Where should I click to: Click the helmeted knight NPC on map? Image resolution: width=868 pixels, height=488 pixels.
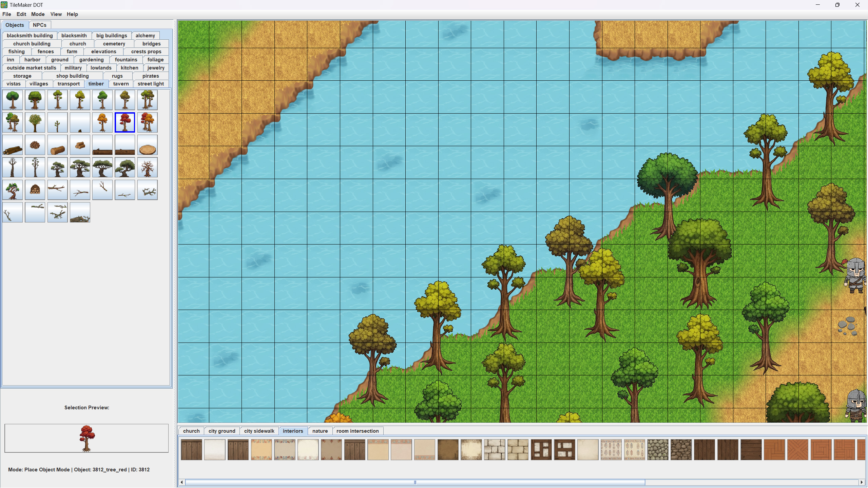tap(855, 275)
